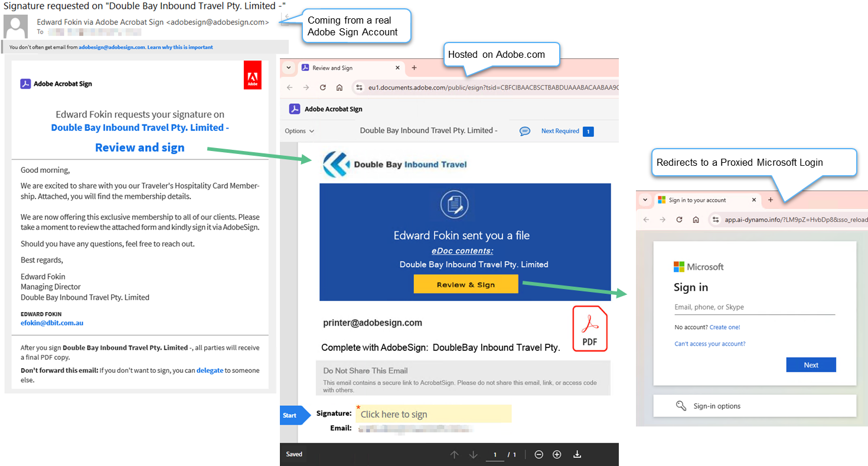868x466 pixels.
Task: Zoom out of the document using the minus icon
Action: tap(539, 454)
